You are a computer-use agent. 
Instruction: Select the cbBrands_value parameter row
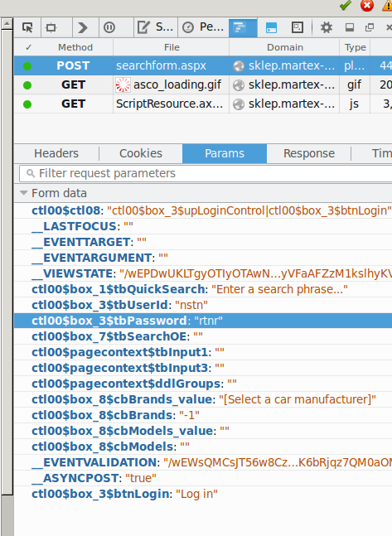203,399
